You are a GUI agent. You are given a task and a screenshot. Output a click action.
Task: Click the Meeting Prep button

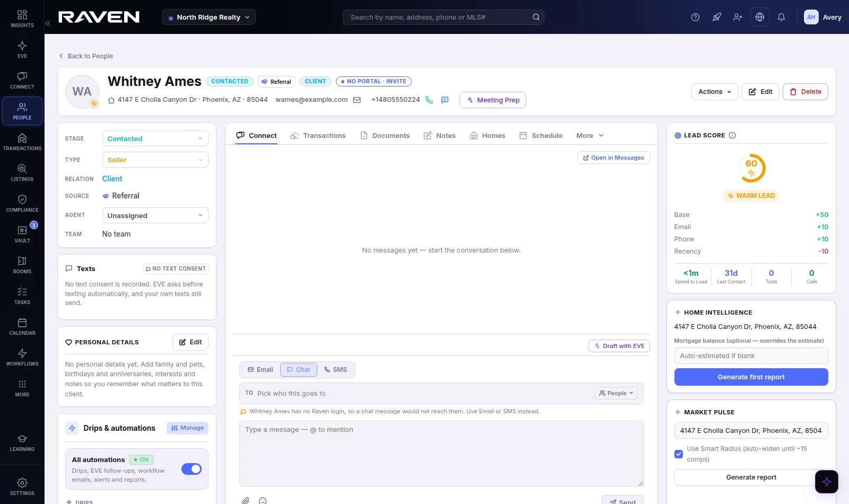click(x=493, y=100)
